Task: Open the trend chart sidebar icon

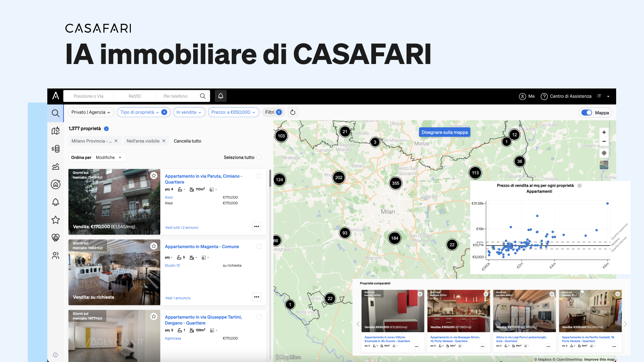Action: (x=56, y=167)
